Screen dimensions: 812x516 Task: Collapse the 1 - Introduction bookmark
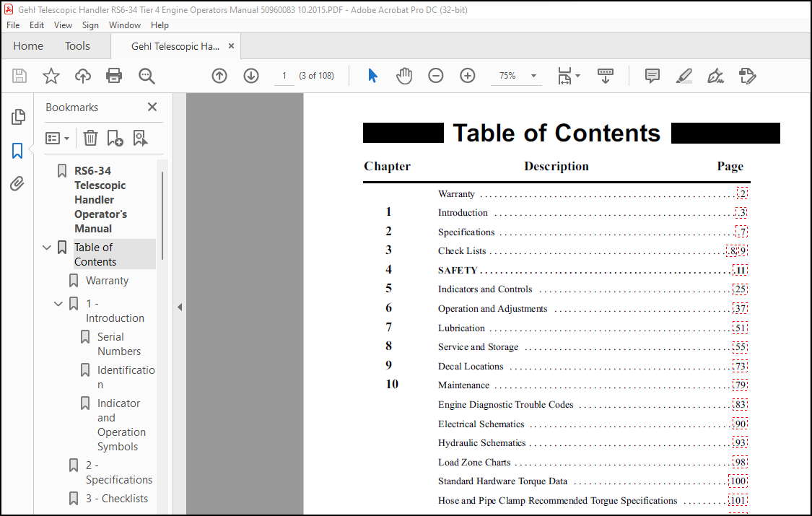tap(58, 304)
